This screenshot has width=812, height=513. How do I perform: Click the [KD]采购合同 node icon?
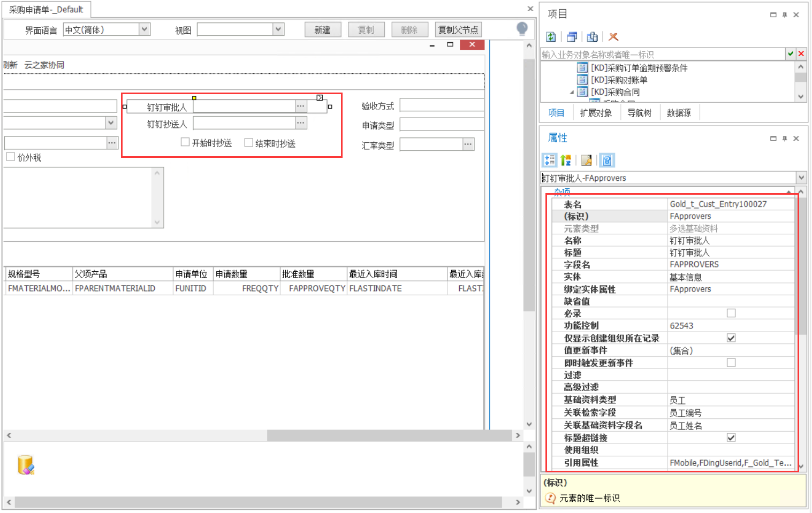click(582, 92)
